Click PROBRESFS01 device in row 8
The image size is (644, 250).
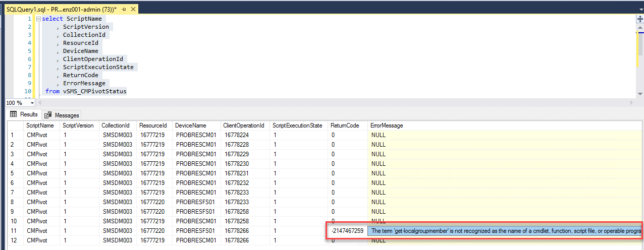point(196,202)
